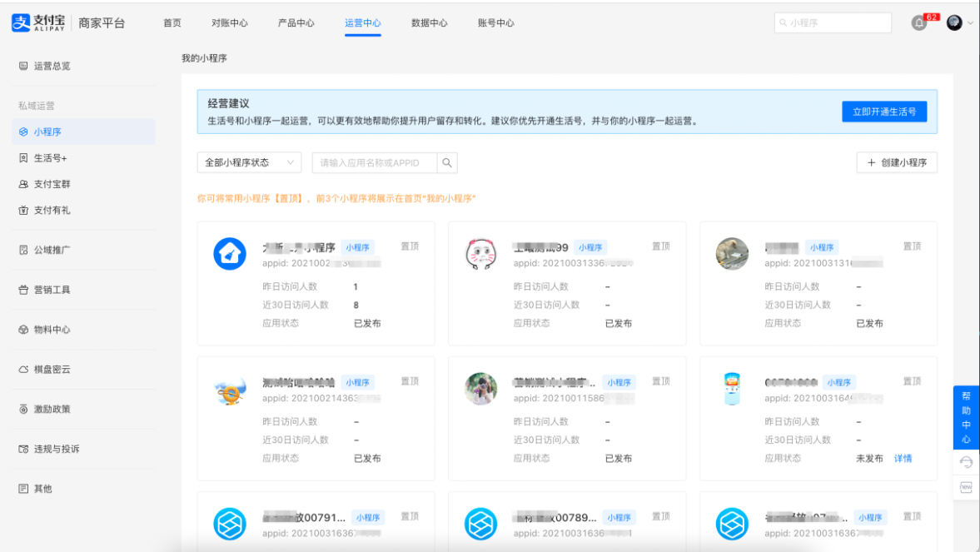
Task: Open the 详情 link beside 未发布
Action: (x=903, y=458)
